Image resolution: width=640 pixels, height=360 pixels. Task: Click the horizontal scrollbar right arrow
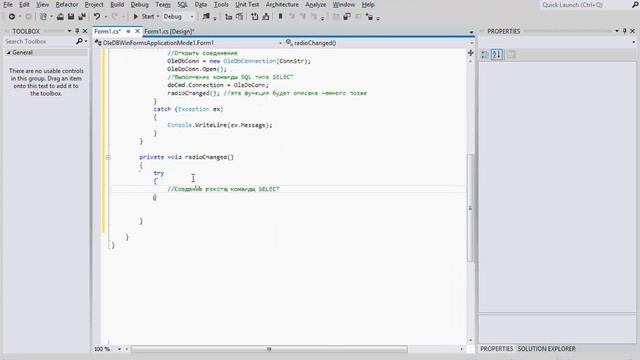coord(462,349)
